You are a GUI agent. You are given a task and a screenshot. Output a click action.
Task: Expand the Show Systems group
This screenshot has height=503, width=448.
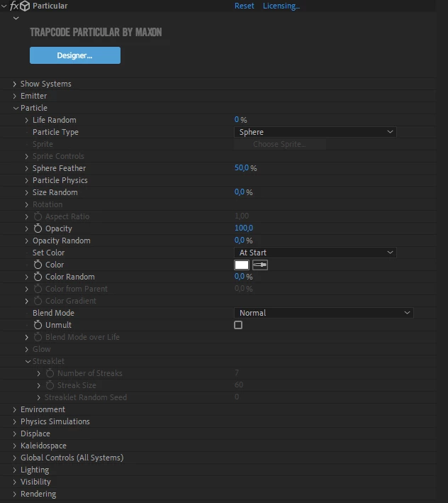pos(15,84)
